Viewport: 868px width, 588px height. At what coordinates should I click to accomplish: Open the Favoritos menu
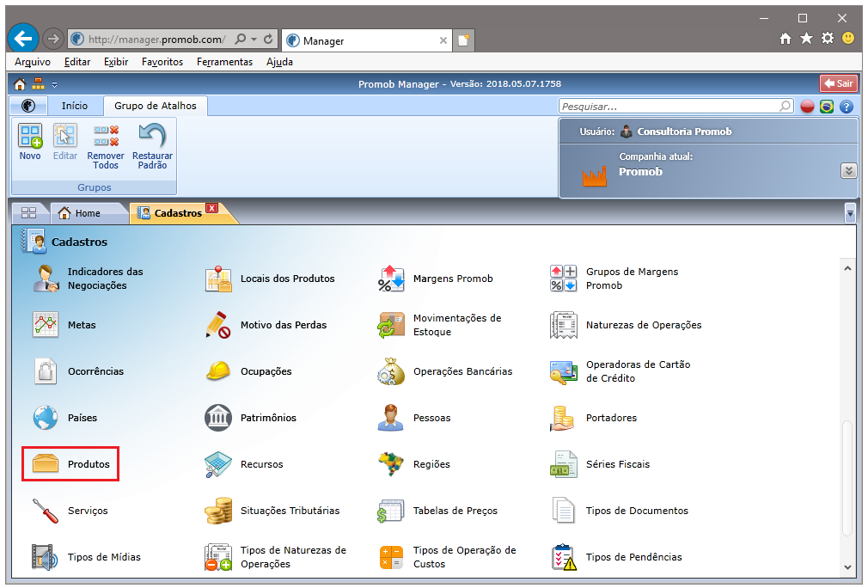pos(162,62)
